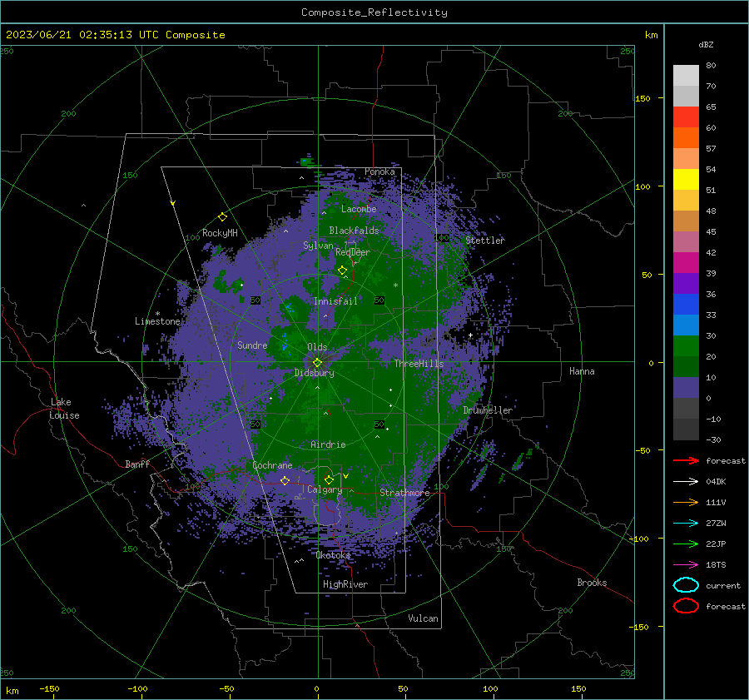Click the magenta 18TS arrow icon
Viewport: 749px width, 700px height.
(686, 565)
